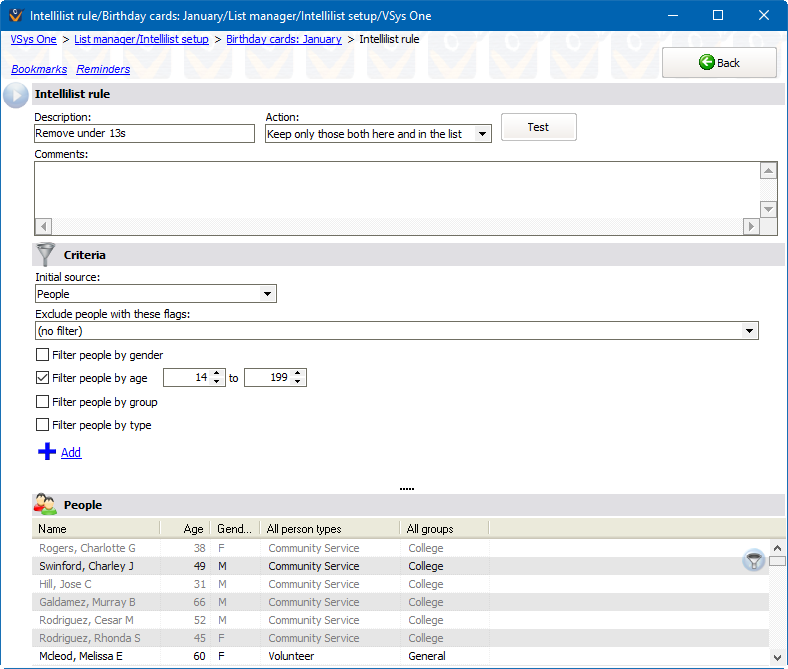788x669 pixels.
Task: Click the filter funnel icon beside people list
Action: tap(754, 561)
